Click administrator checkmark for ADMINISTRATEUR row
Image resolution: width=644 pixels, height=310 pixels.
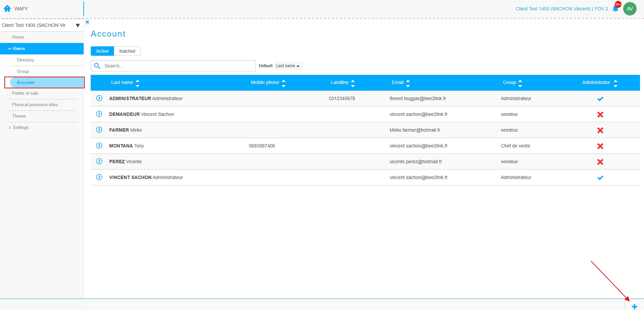click(600, 99)
